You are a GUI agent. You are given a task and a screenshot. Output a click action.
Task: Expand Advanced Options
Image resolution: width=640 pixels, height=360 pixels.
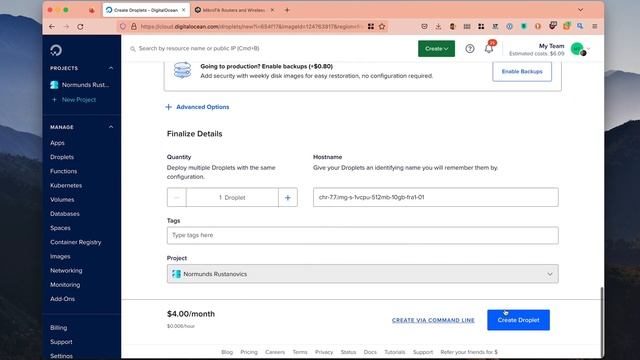198,107
